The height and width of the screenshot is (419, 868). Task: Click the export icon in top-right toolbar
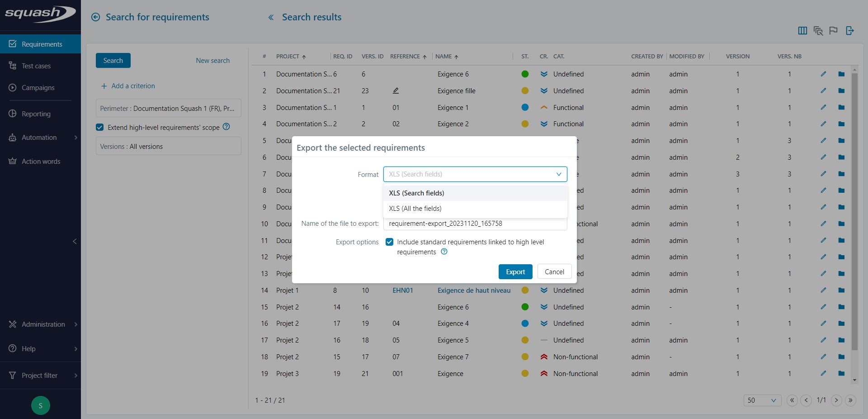(850, 30)
